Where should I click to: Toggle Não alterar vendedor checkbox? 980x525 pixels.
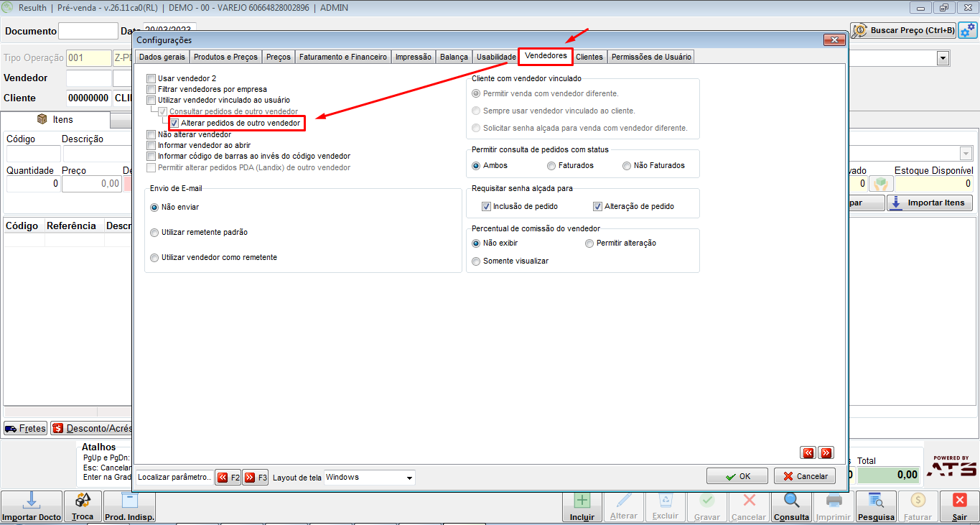click(x=151, y=134)
